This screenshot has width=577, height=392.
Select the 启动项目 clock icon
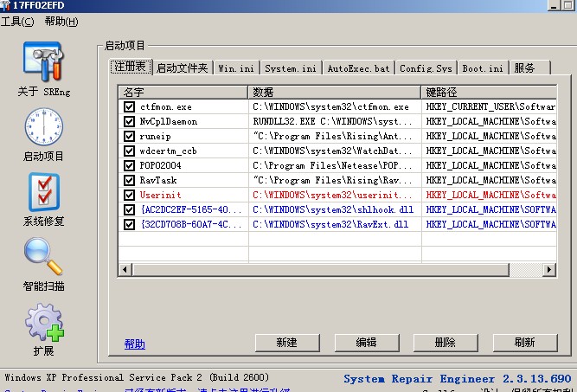coord(43,126)
